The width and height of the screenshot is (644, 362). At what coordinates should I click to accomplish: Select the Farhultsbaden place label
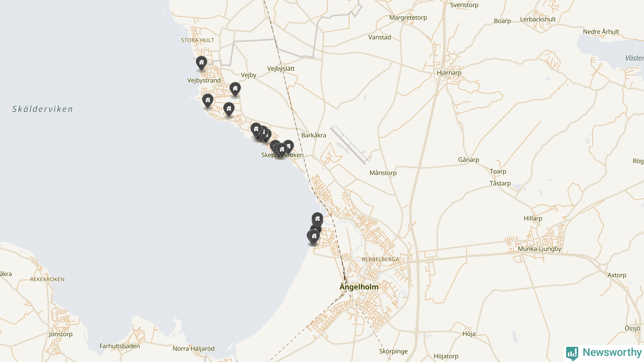coord(119,346)
